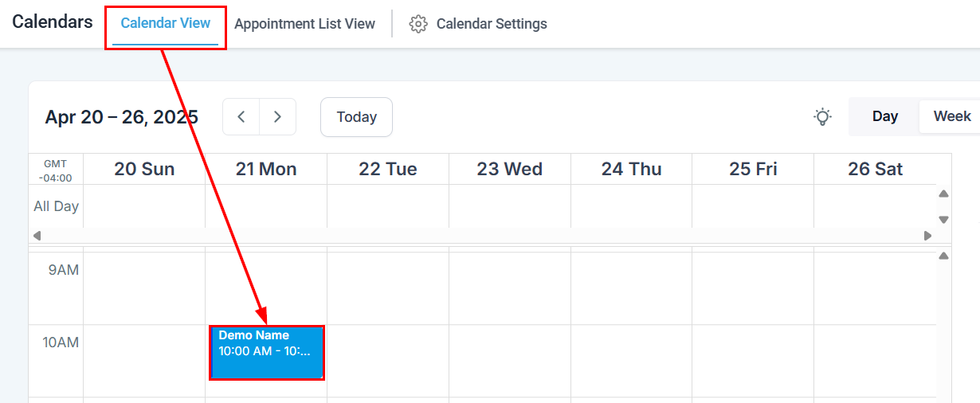
Task: Click the horizontal scroll left arrow
Action: (37, 236)
